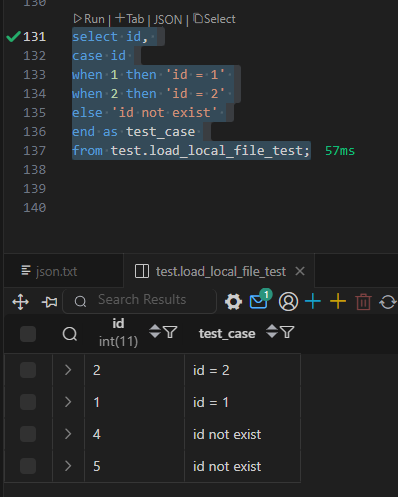Image resolution: width=398 pixels, height=497 pixels.
Task: Open the results settings gear icon
Action: (x=233, y=302)
